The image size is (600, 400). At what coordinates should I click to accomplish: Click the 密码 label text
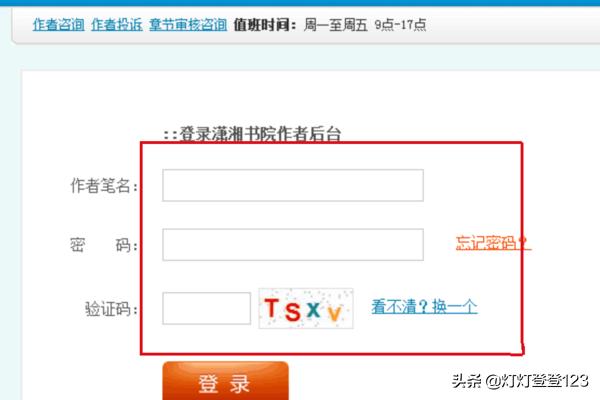click(104, 245)
